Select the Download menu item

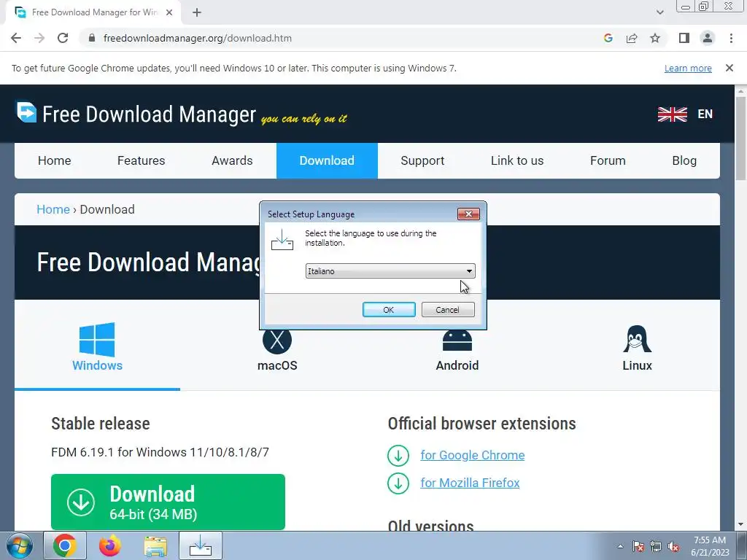pos(327,160)
